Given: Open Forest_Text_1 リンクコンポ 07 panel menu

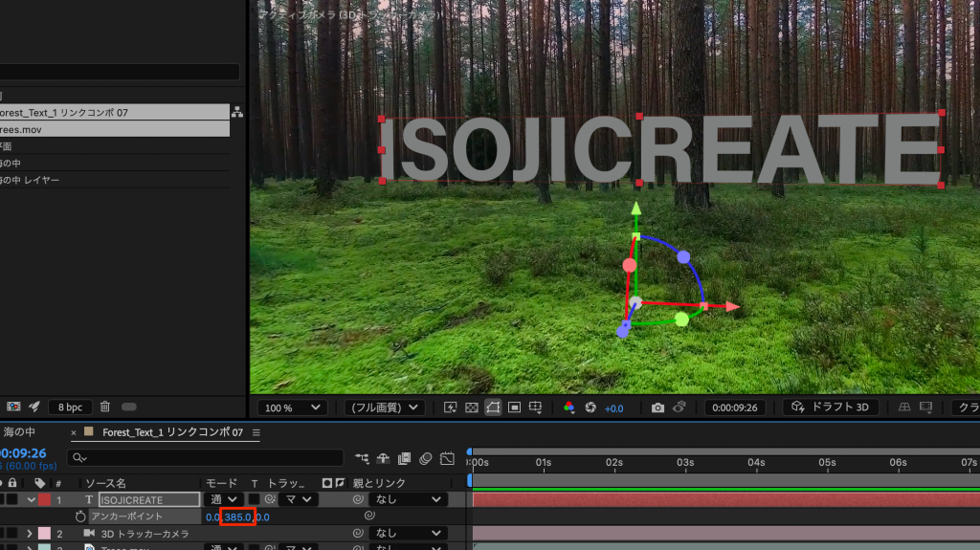Looking at the screenshot, I should point(256,432).
